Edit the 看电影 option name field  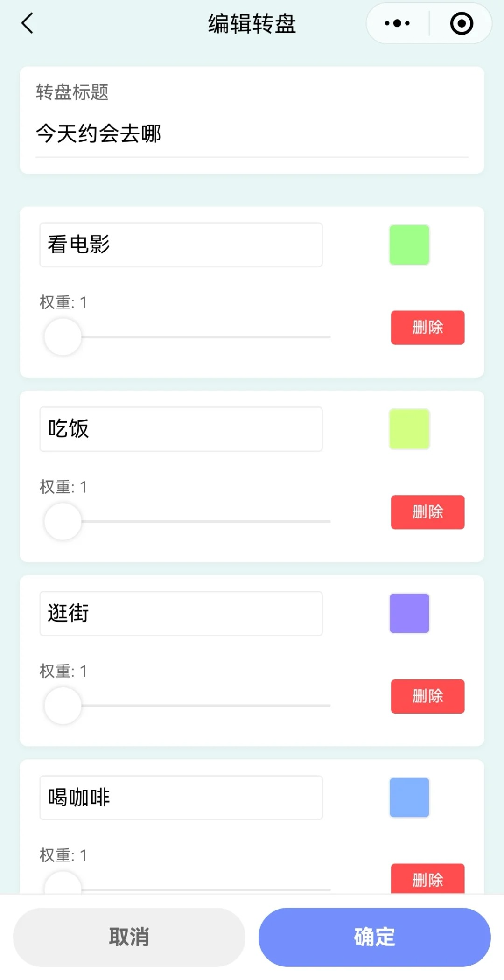pyautogui.click(x=181, y=245)
